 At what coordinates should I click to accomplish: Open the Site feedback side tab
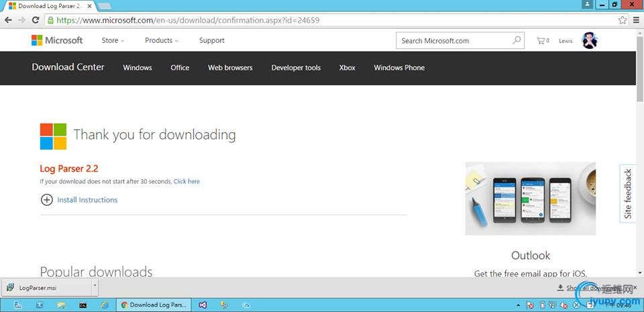[x=628, y=194]
